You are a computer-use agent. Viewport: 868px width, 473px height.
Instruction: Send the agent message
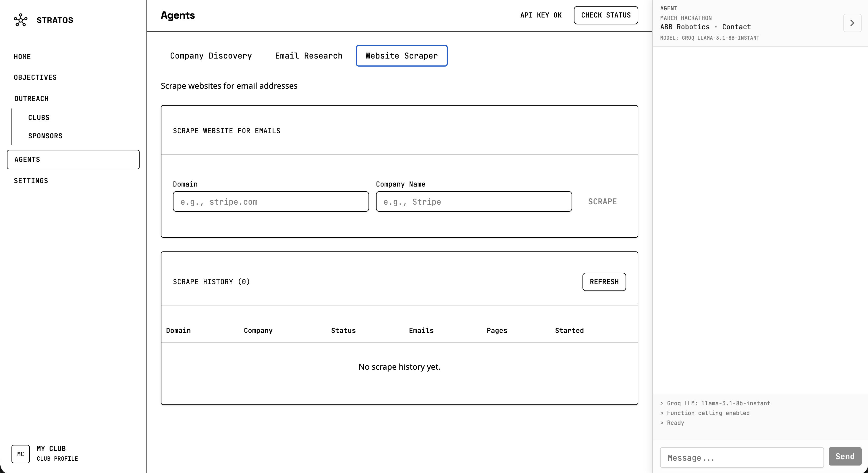(x=844, y=457)
